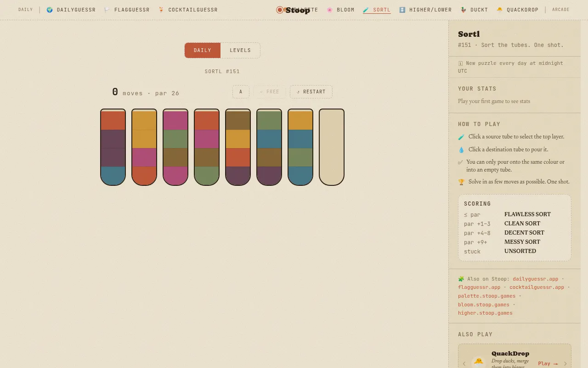
Task: Click the Arcade label in top navigation
Action: (560, 10)
